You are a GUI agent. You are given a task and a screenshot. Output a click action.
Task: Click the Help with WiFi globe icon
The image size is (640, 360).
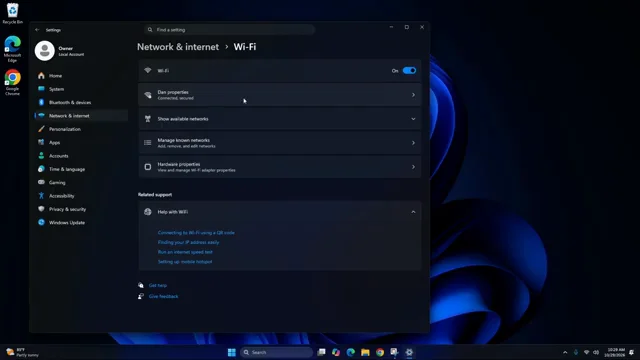click(148, 212)
